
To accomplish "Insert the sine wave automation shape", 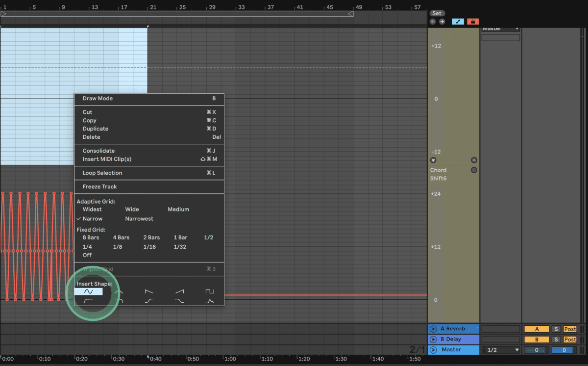I will click(89, 291).
